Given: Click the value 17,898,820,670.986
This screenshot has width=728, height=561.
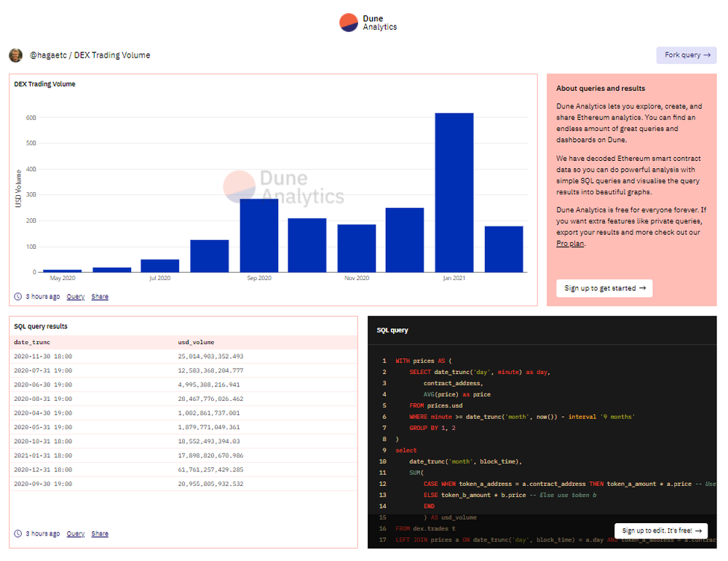Looking at the screenshot, I should tap(211, 455).
